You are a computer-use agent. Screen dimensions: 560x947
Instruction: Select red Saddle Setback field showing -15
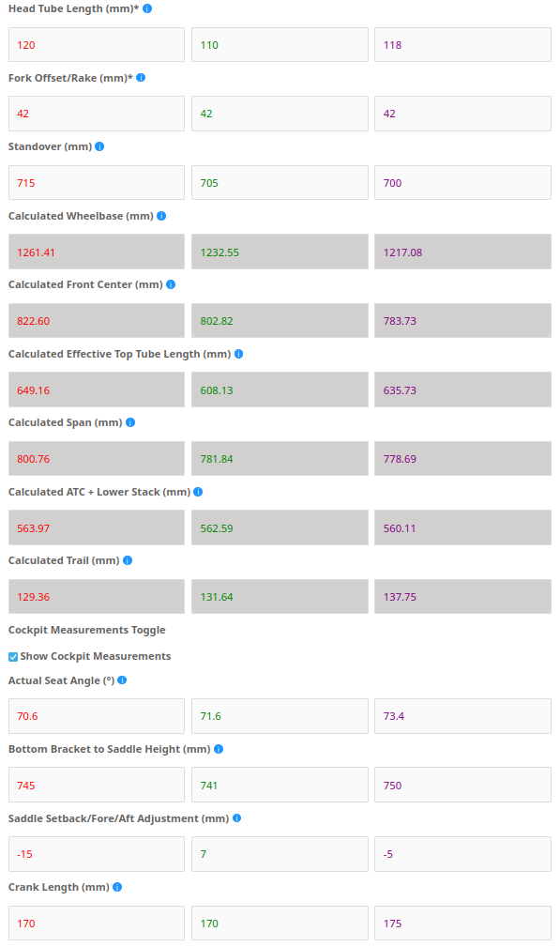point(97,854)
